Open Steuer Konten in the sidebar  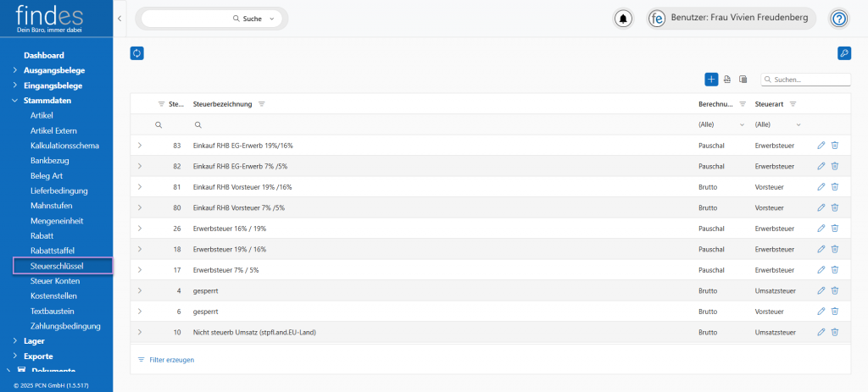(54, 280)
